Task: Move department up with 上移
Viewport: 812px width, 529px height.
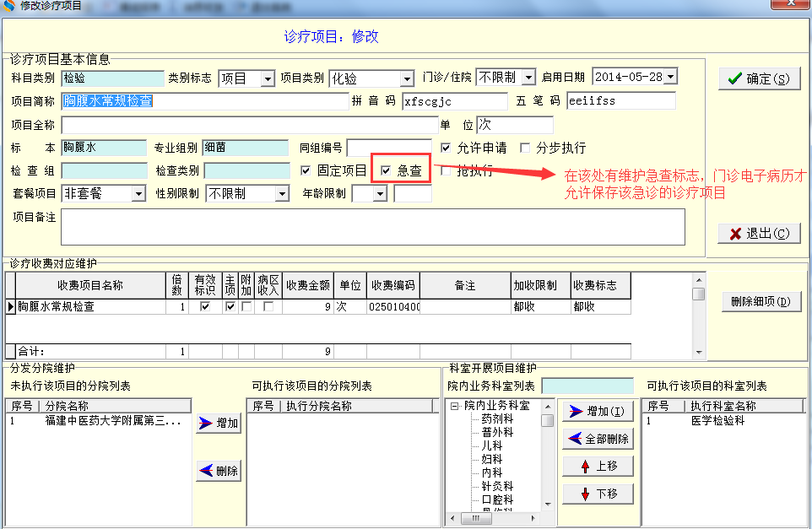Action: [x=598, y=467]
